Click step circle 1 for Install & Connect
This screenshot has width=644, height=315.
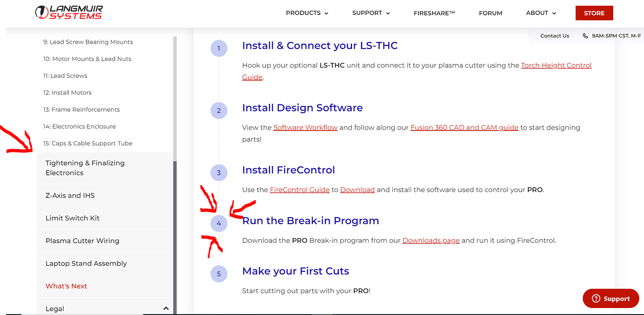219,48
